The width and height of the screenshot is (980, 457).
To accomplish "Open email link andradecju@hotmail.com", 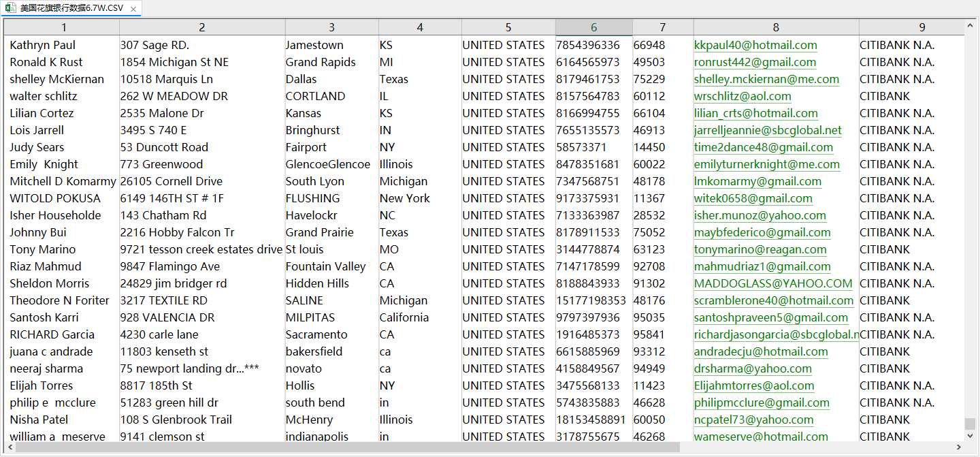I will (x=761, y=351).
